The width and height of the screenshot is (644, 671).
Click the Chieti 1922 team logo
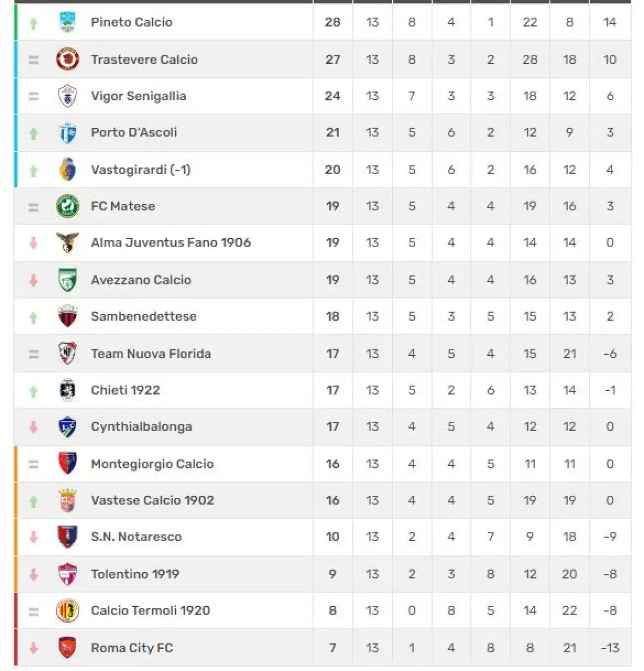(x=67, y=390)
